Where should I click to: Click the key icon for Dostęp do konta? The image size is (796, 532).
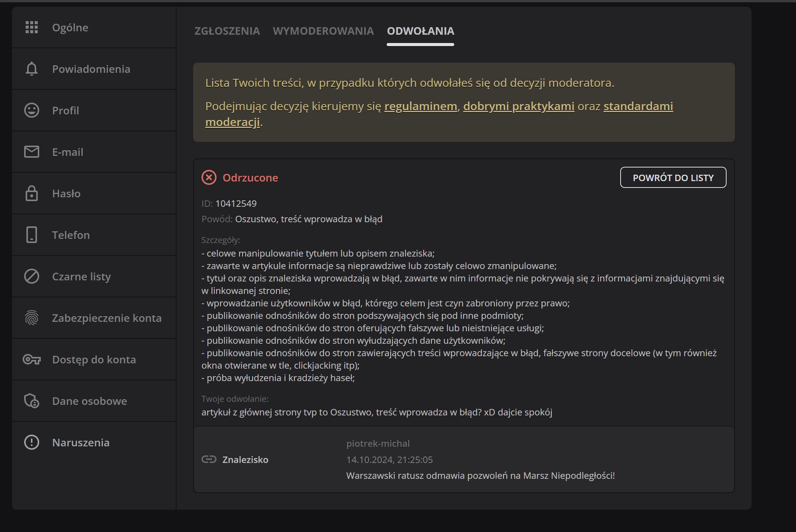32,359
